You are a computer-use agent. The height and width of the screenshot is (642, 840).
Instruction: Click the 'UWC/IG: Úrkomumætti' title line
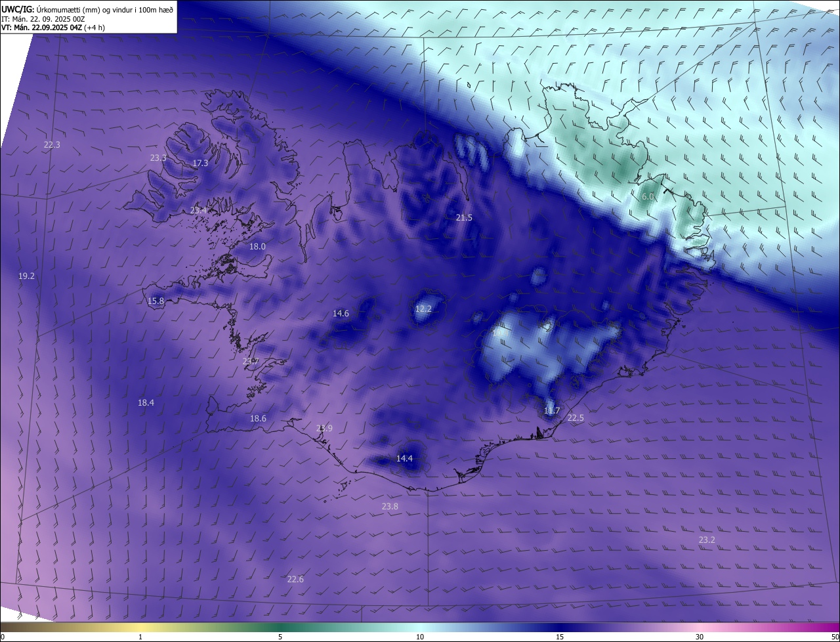point(87,9)
